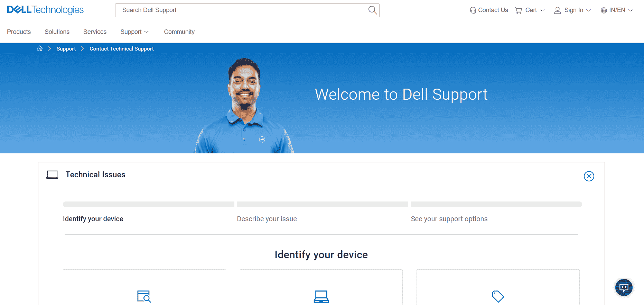Viewport: 644px width, 305px height.
Task: Click the Identify your device heading
Action: pos(321,255)
